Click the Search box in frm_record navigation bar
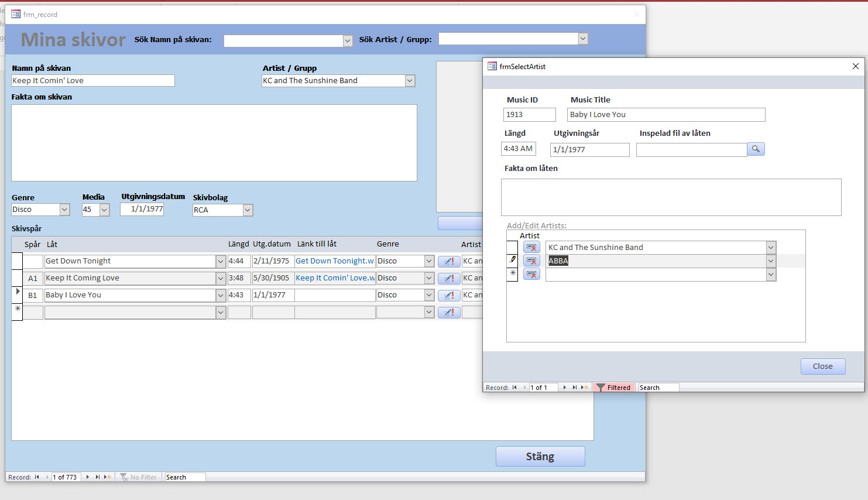 [185, 477]
